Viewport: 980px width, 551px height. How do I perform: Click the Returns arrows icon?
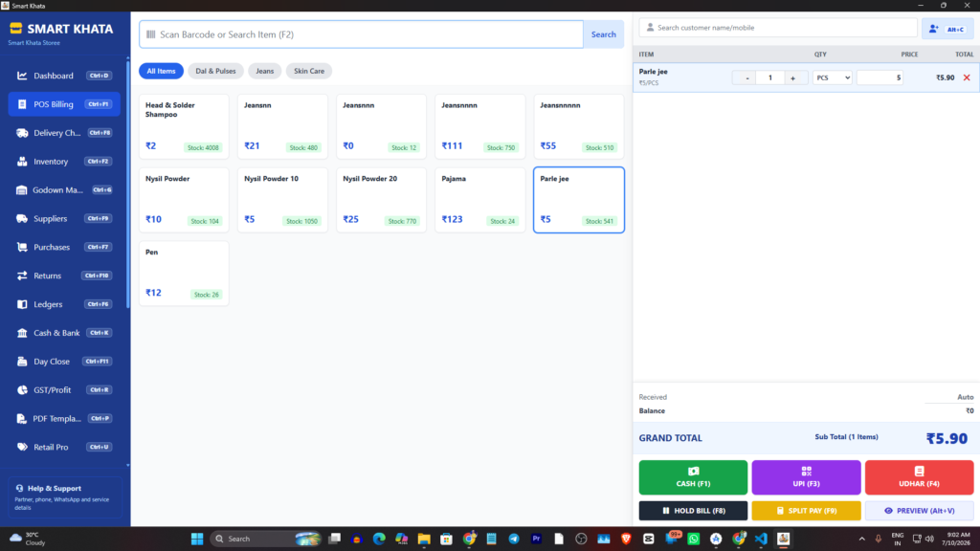click(22, 275)
